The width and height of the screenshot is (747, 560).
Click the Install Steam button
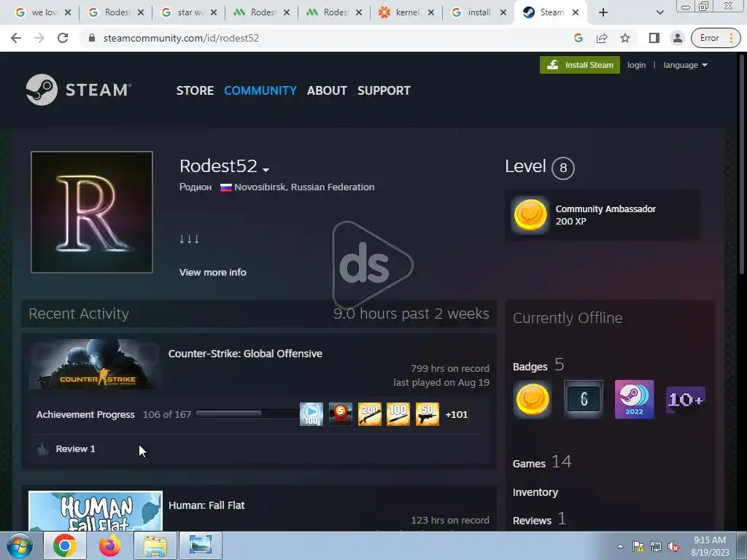580,65
